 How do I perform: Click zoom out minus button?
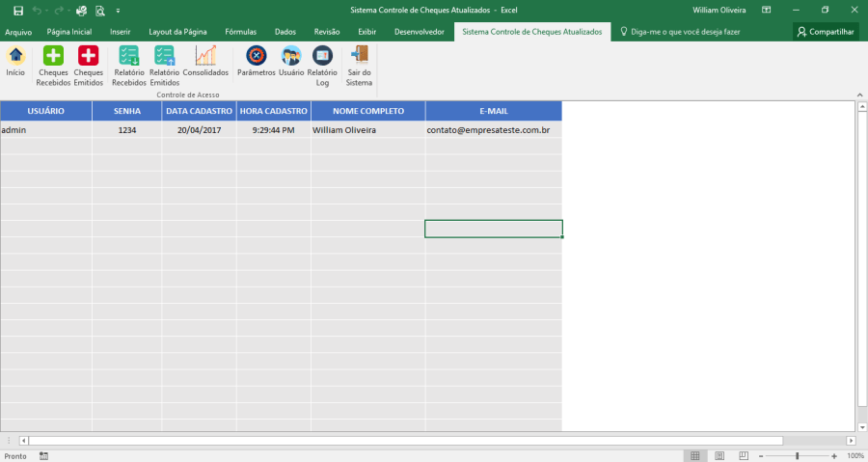(761, 456)
